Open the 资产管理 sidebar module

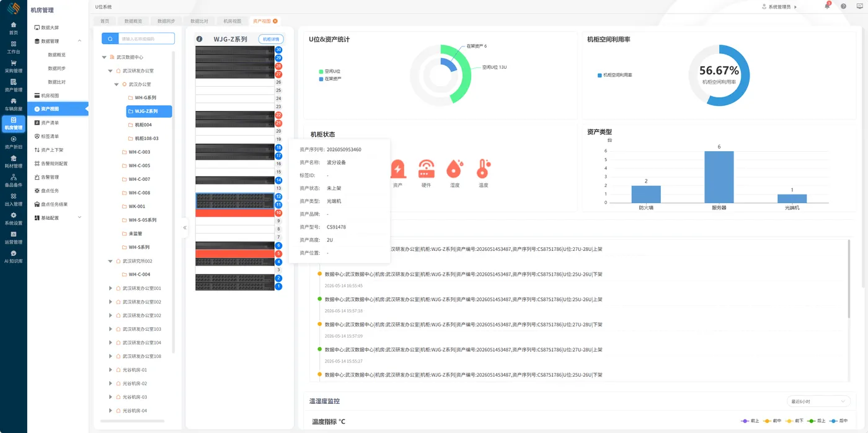tap(13, 85)
